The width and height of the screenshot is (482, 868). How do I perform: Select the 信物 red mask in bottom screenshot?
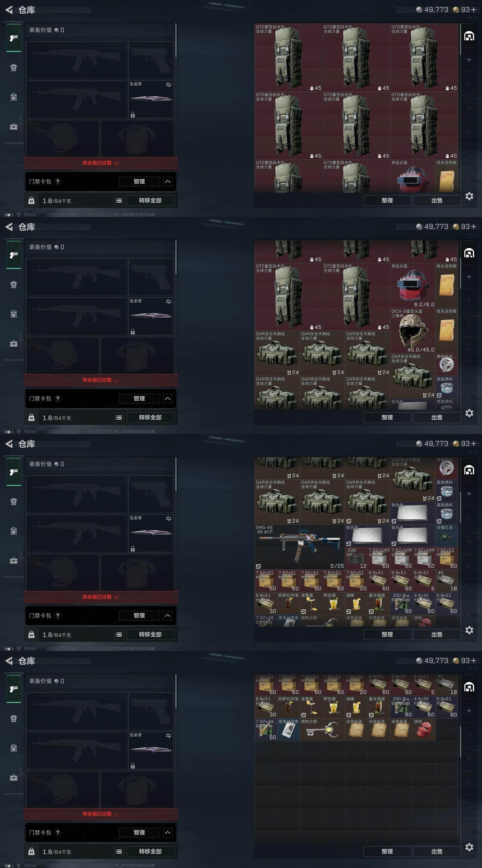(x=424, y=730)
